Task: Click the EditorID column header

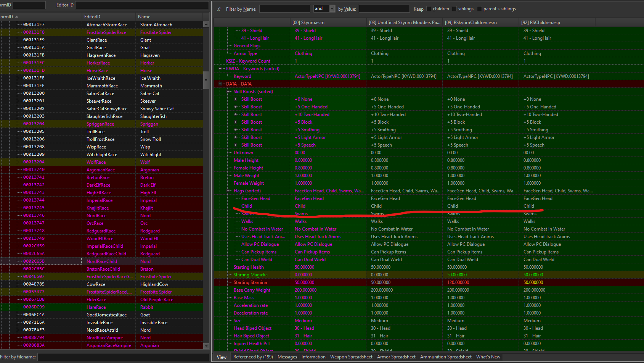Action: coord(108,17)
